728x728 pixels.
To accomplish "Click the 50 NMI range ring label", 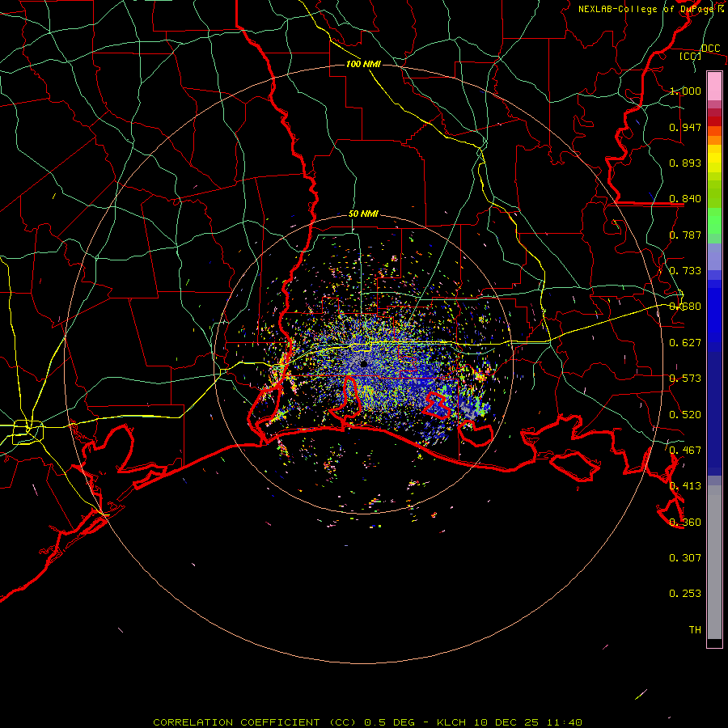I will (363, 214).
